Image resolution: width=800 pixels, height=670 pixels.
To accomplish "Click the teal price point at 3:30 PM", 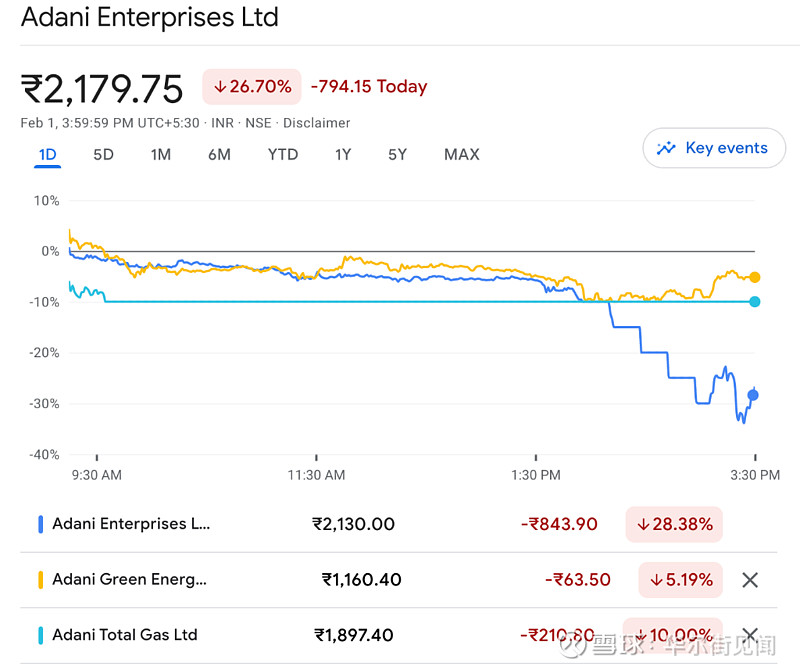I will [x=753, y=301].
